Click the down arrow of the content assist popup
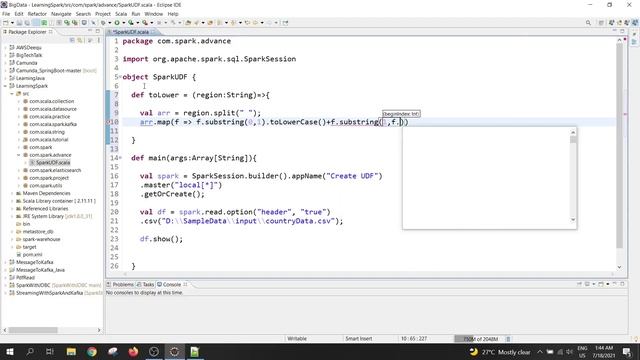Image resolution: width=640 pixels, height=360 pixels. (x=573, y=220)
